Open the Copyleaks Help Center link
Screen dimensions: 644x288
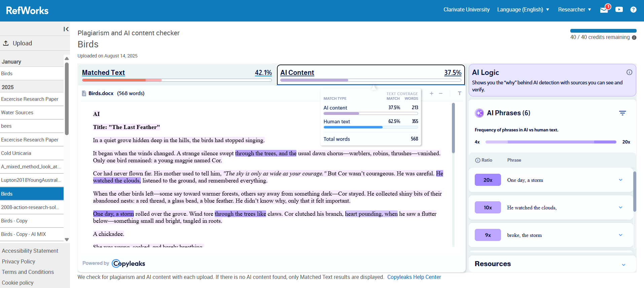[x=414, y=277]
